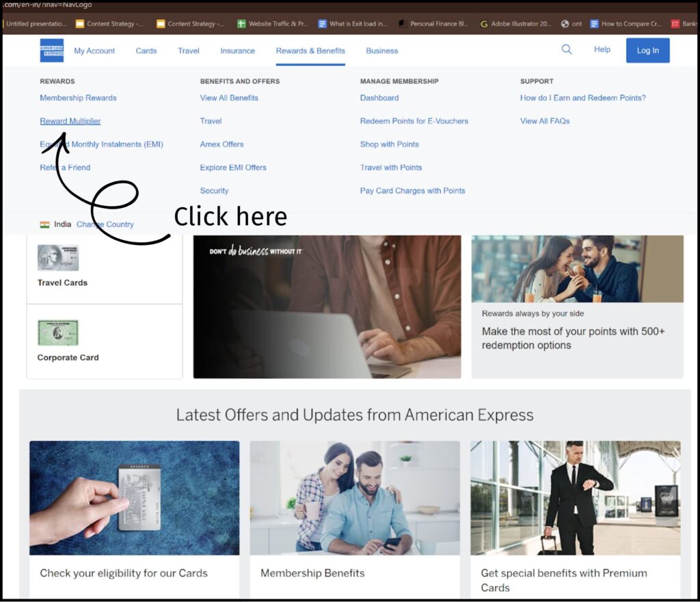The height and width of the screenshot is (602, 700).
Task: Open the search magnifier icon
Action: point(567,50)
